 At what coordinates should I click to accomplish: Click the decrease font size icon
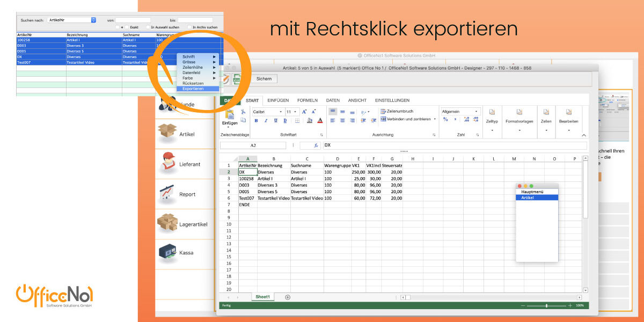coord(313,112)
